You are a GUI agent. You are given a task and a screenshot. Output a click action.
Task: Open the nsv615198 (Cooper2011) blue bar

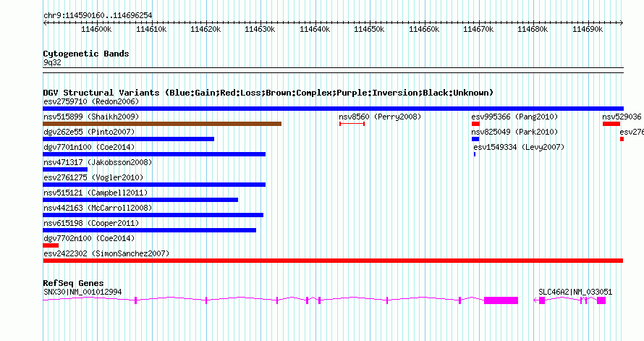point(150,230)
